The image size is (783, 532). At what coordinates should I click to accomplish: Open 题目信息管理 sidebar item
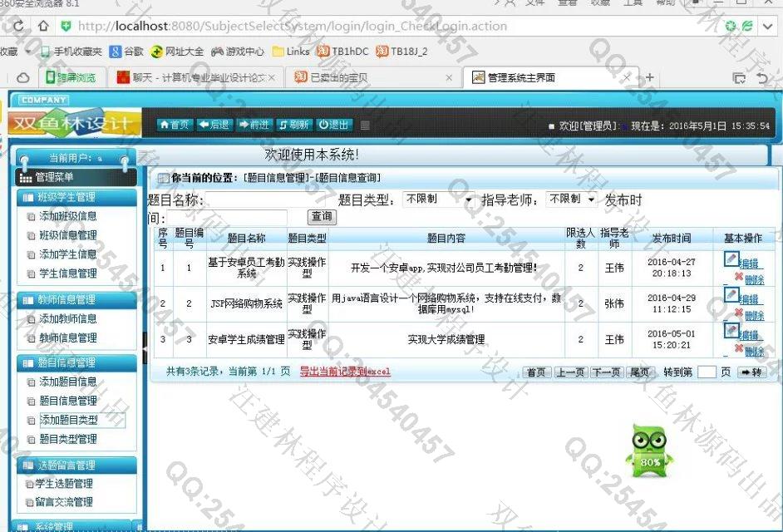tap(68, 401)
